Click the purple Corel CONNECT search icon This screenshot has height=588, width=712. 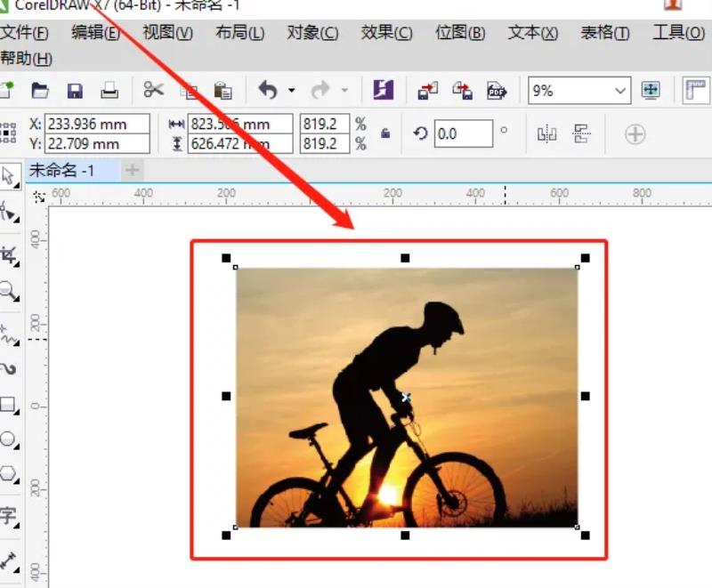coord(384,90)
